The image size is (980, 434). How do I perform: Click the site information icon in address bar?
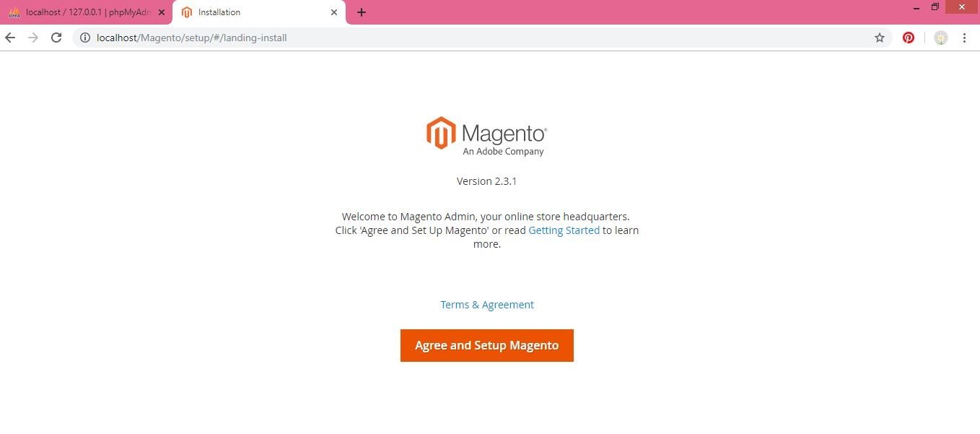coord(84,38)
